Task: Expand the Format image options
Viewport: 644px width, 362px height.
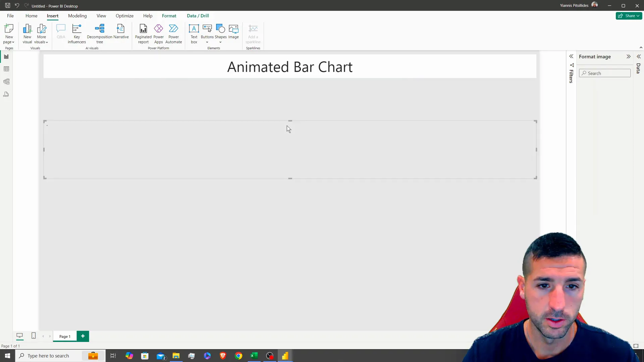Action: (x=629, y=57)
